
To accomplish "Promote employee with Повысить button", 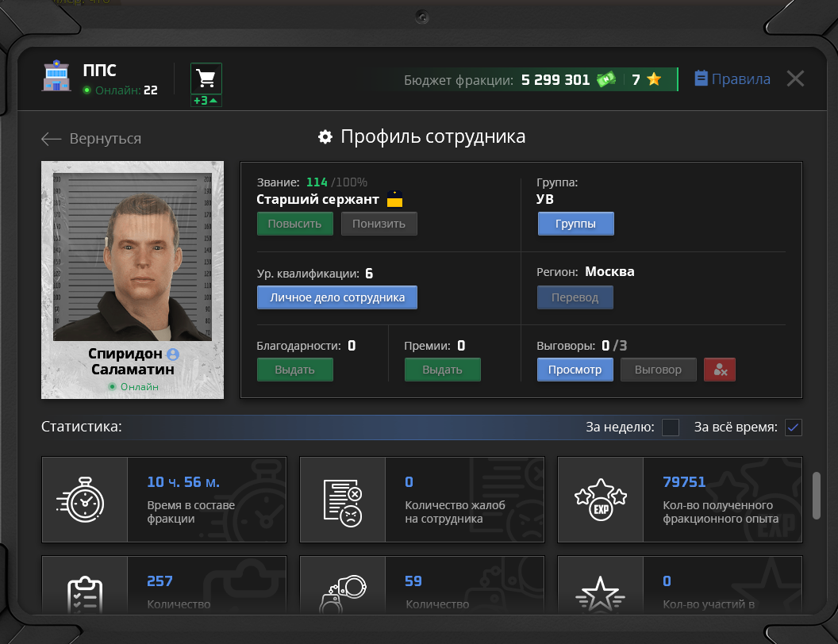I will (x=295, y=224).
